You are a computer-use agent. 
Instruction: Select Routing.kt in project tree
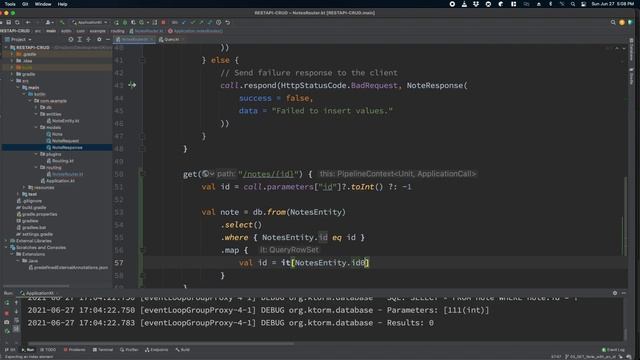pos(60,161)
